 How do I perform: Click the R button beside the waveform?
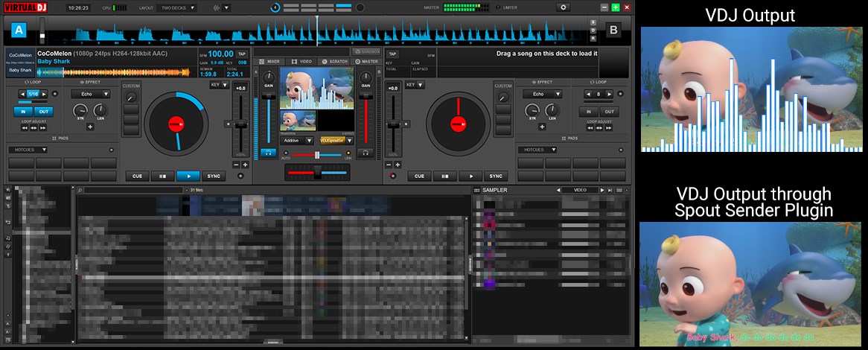pos(593,38)
